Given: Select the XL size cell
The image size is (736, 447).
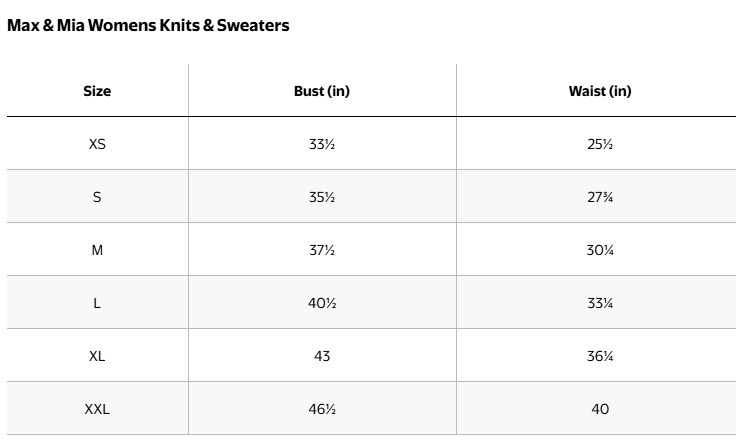Looking at the screenshot, I should [97, 356].
